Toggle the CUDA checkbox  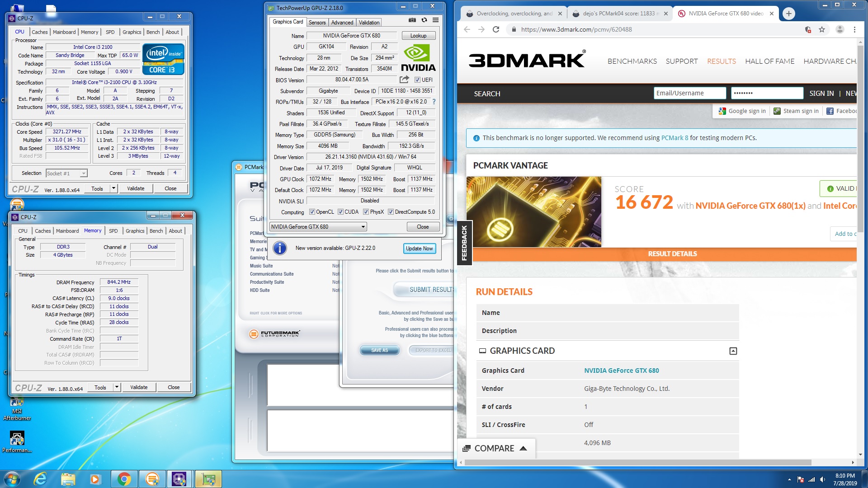(341, 212)
